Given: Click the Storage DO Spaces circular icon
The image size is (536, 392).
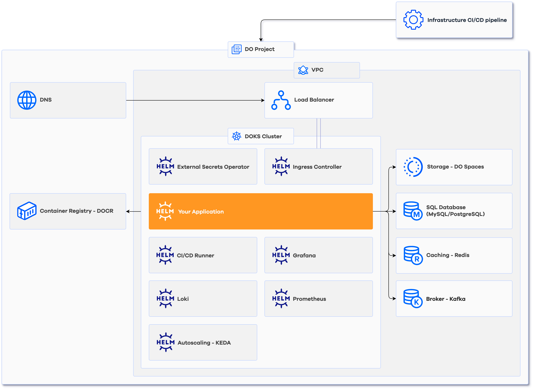Looking at the screenshot, I should 413,167.
